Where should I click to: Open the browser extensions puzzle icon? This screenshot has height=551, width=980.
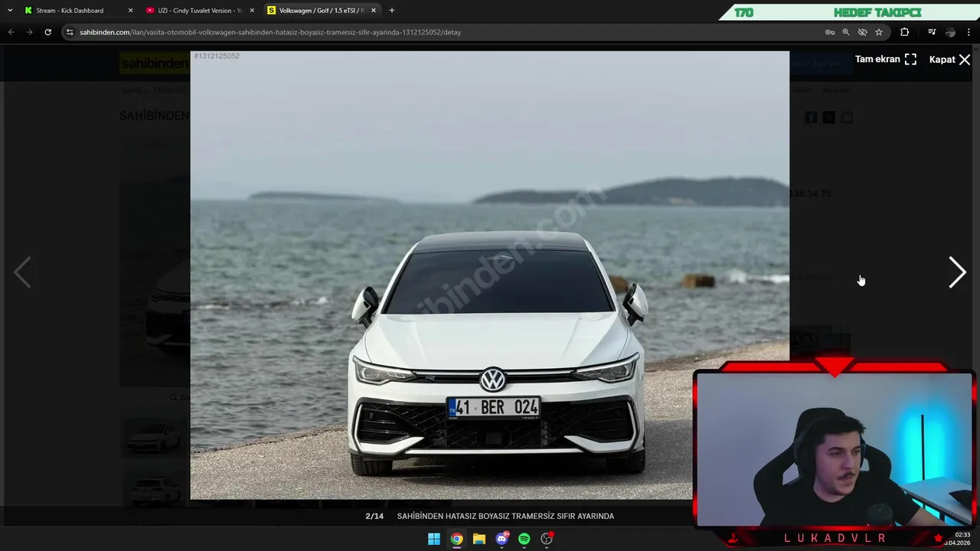[x=905, y=32]
